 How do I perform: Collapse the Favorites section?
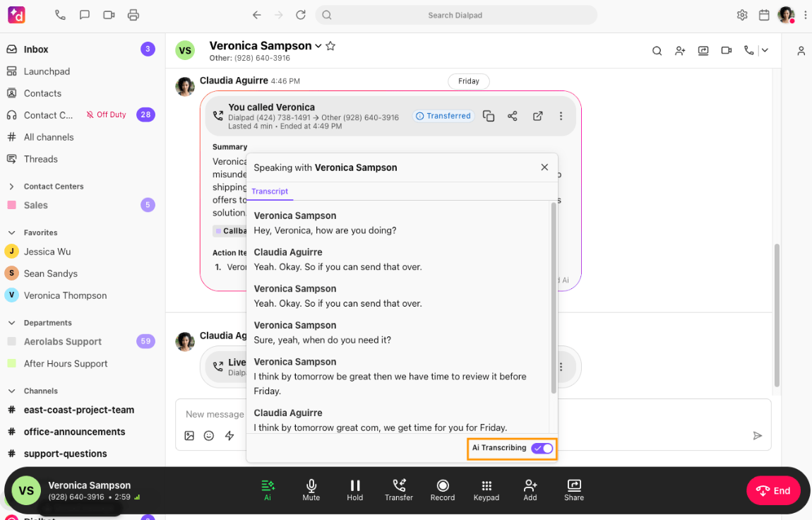point(11,232)
